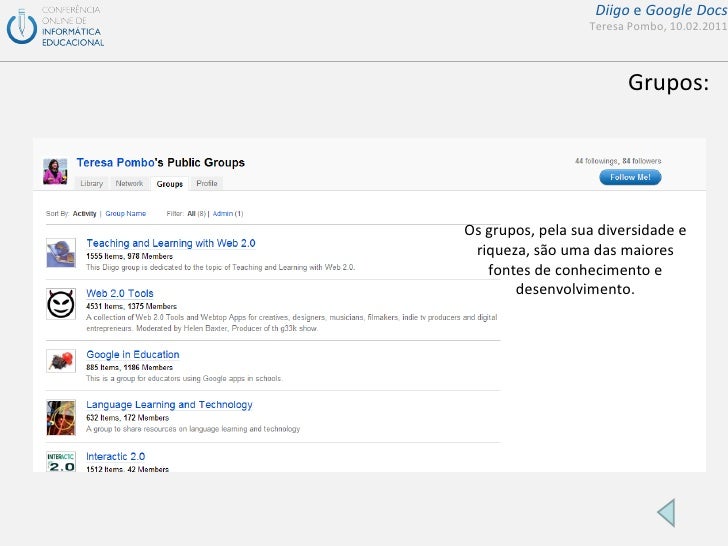This screenshot has width=728, height=546.
Task: Switch to the Library tab
Action: pyautogui.click(x=91, y=183)
